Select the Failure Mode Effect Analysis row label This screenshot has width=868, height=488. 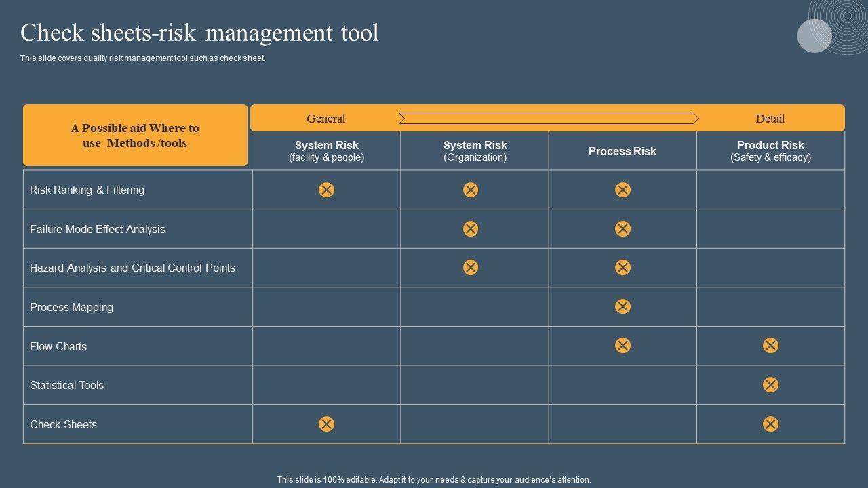click(x=98, y=229)
